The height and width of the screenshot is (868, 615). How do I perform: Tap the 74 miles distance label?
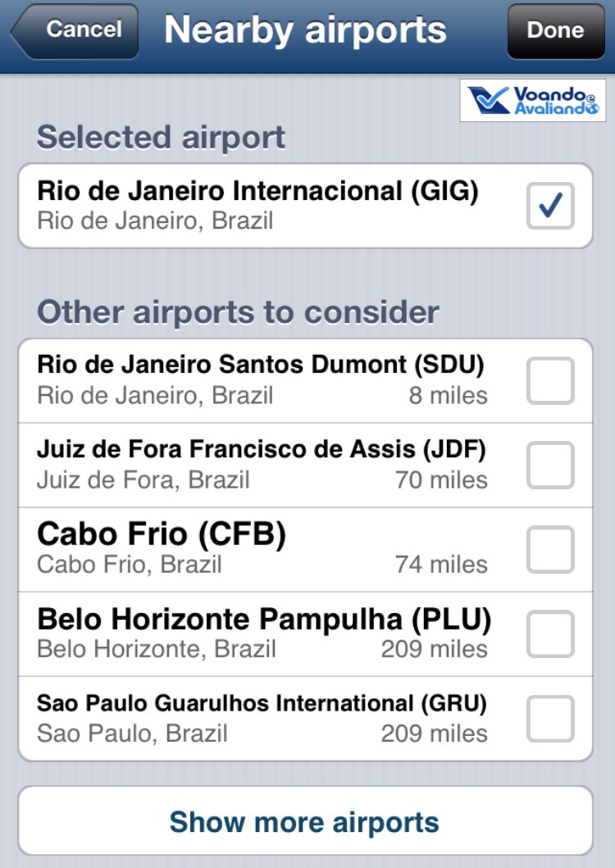(x=441, y=565)
